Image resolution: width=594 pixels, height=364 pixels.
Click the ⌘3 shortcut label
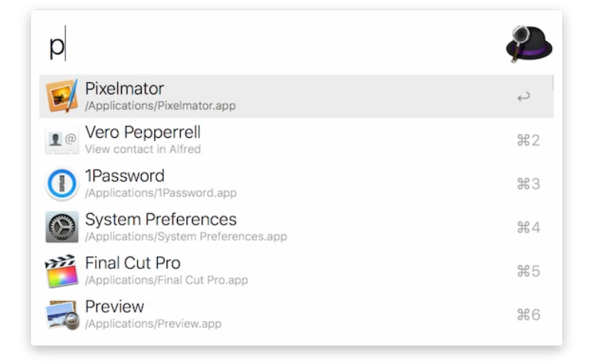point(528,184)
